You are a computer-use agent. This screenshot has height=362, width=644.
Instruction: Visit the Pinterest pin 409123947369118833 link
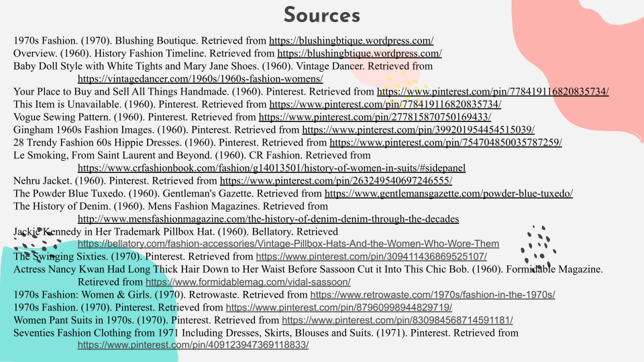(x=193, y=345)
